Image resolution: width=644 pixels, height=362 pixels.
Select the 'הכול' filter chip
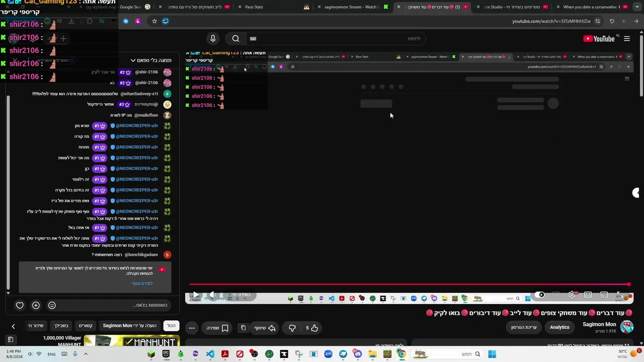172,326
